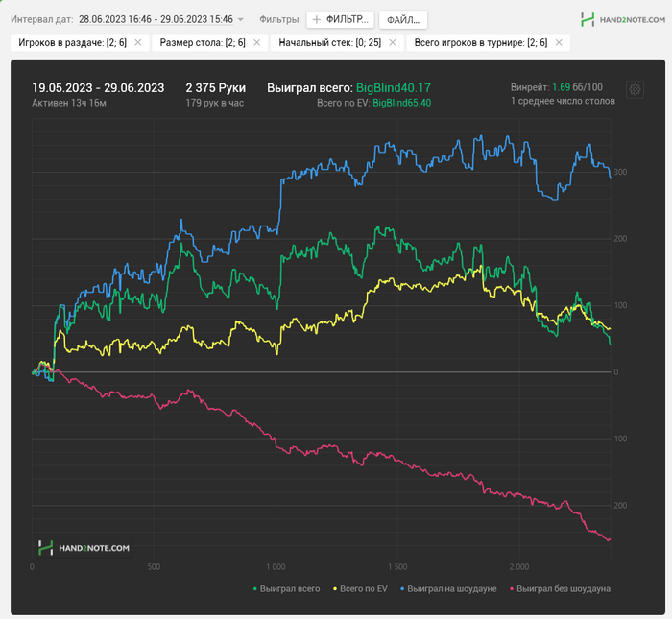
Task: Remove the 'Игроков в раздаче' filter chip
Action: click(138, 42)
